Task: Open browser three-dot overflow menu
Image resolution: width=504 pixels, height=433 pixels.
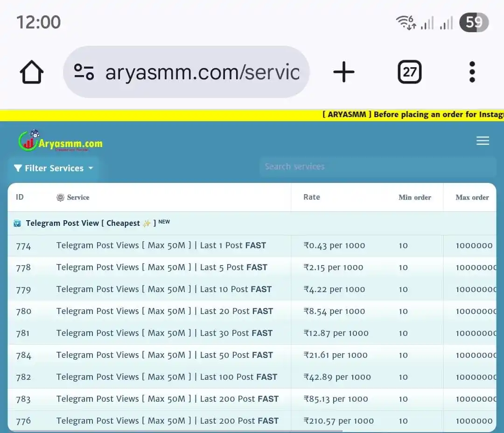Action: coord(472,72)
